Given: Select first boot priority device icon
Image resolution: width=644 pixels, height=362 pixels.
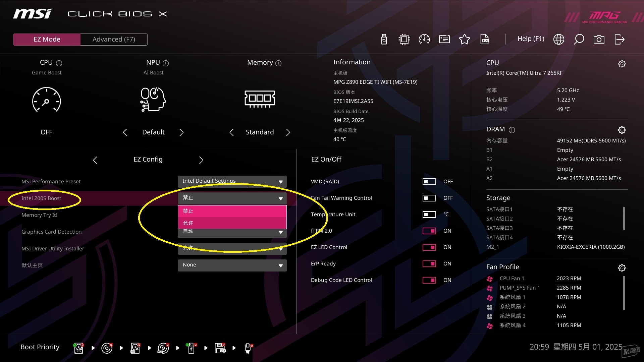Looking at the screenshot, I should click(x=78, y=348).
